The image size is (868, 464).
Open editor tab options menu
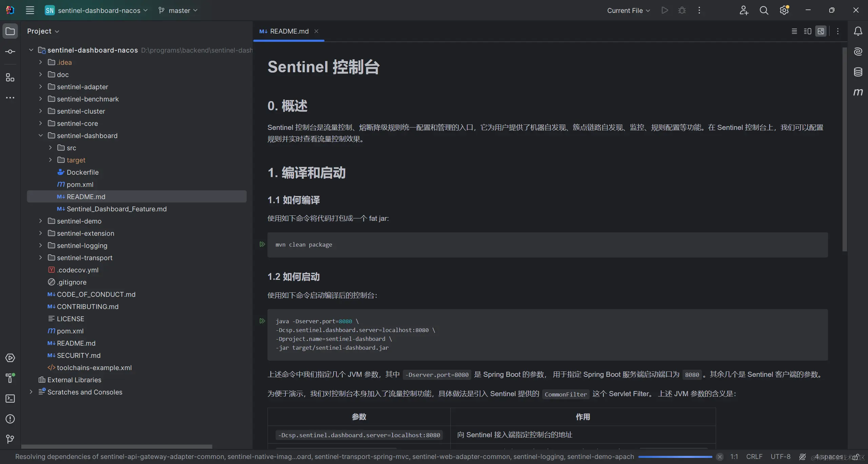point(838,31)
